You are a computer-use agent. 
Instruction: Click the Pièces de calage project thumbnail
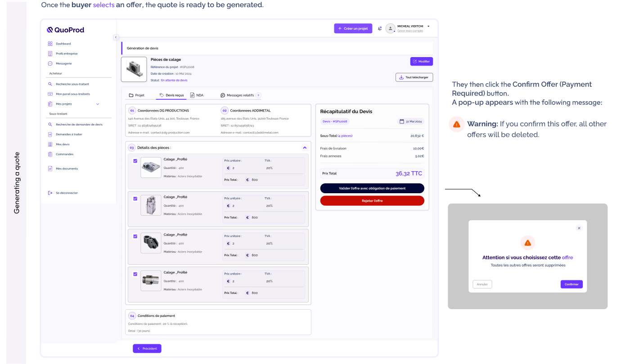[x=134, y=69]
